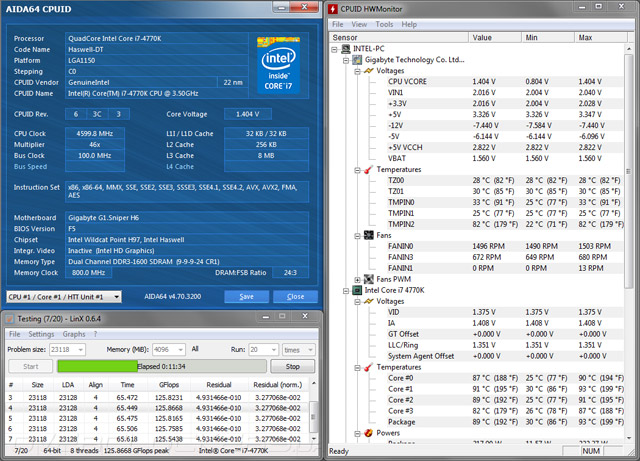Screen dimensions: 640x461
Task: Open the Help menu in HWMonitor
Action: pos(409,24)
